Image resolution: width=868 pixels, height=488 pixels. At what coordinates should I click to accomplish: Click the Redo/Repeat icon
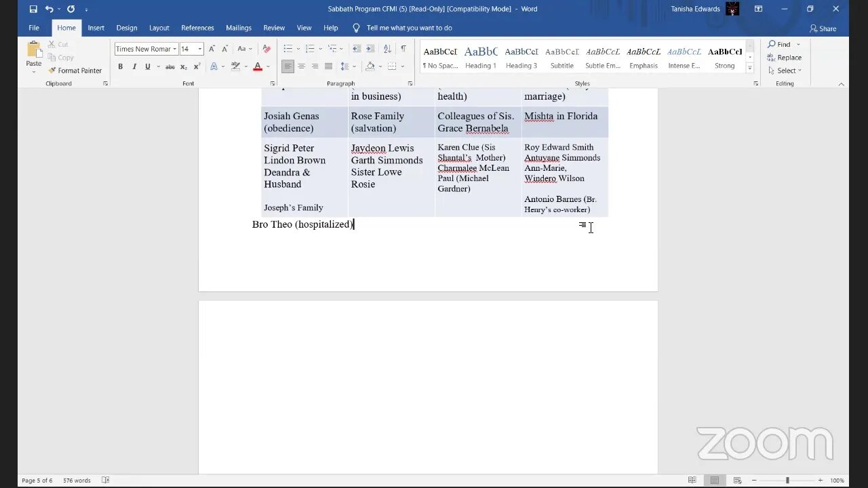pyautogui.click(x=71, y=9)
